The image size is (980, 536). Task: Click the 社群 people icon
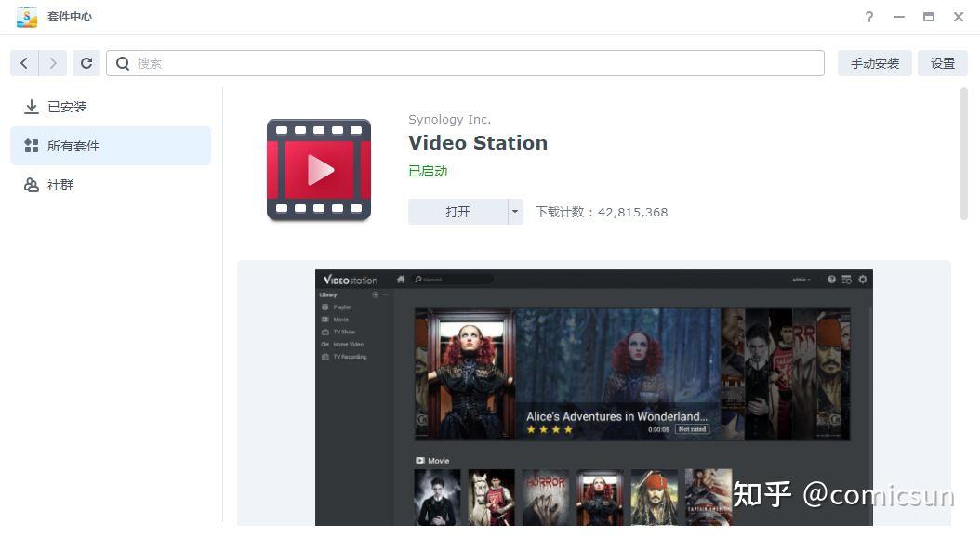32,185
